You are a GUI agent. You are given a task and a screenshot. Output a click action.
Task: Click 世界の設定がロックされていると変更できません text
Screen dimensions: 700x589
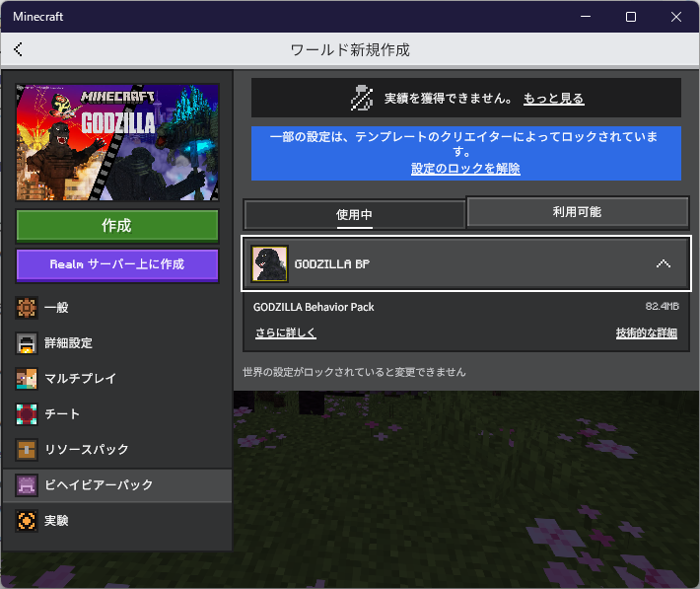(x=354, y=372)
